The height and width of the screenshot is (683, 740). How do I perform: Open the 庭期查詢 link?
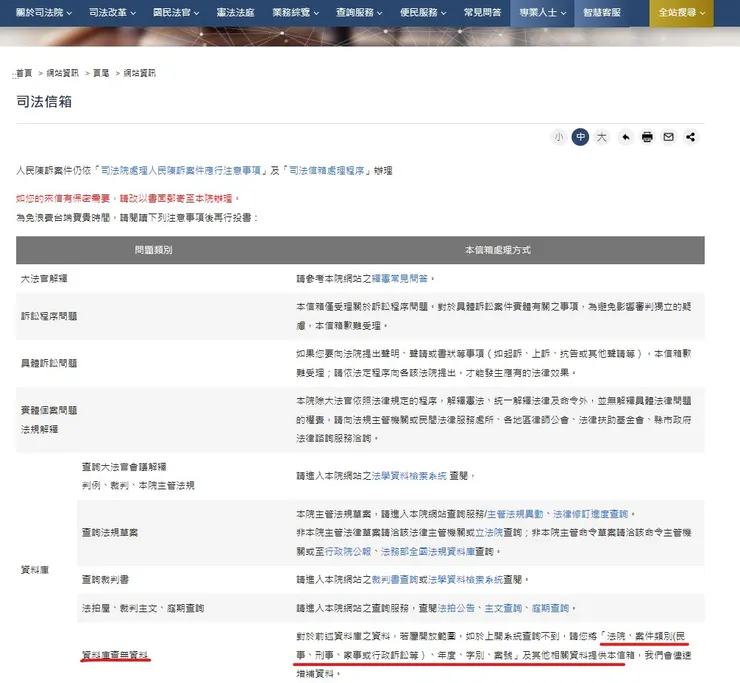click(x=550, y=608)
